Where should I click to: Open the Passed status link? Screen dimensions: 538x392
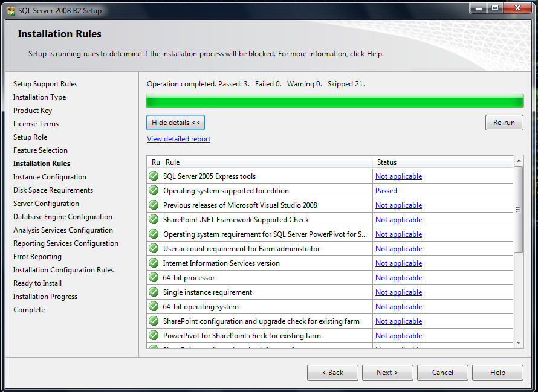pos(386,191)
